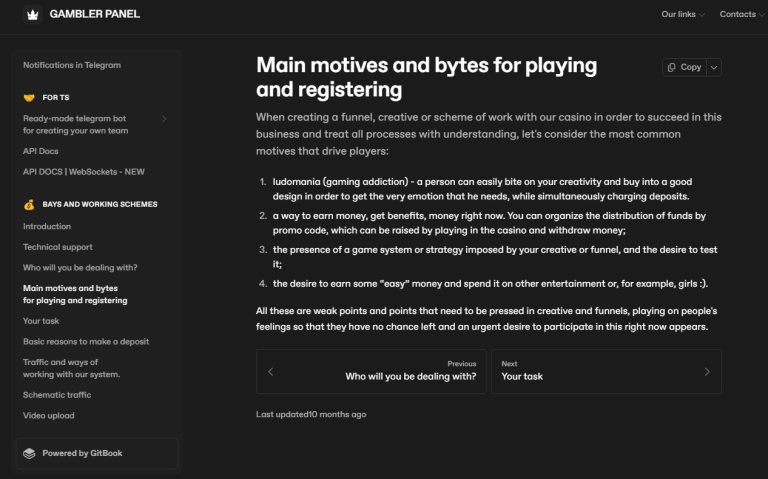Image resolution: width=768 pixels, height=479 pixels.
Task: Click the crown logo icon
Action: (31, 15)
